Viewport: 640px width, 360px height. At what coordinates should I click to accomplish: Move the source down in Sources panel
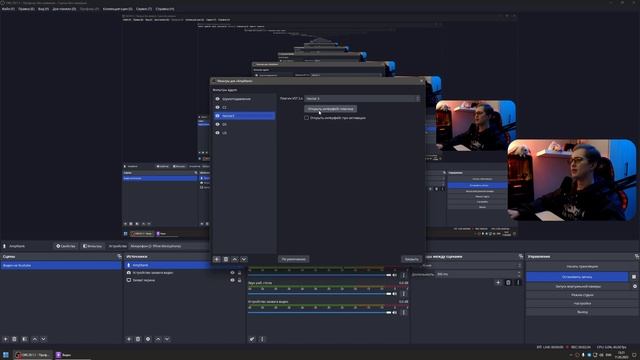tap(167, 339)
